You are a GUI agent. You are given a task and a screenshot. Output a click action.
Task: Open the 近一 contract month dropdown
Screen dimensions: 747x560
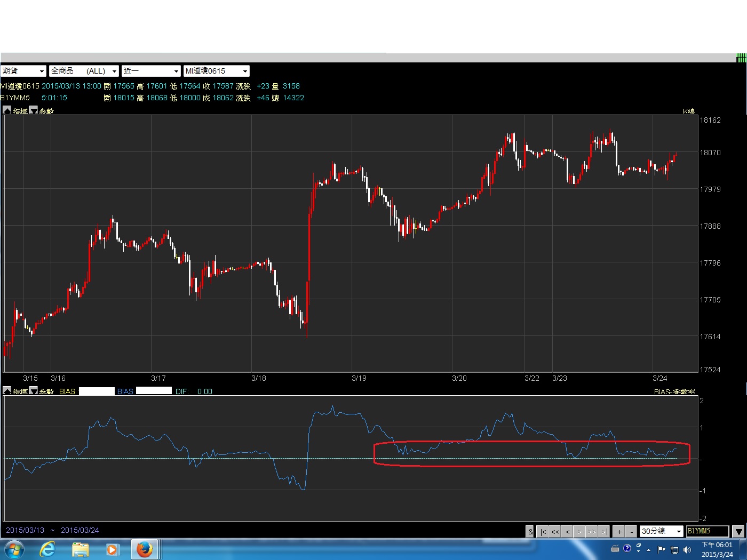[x=152, y=71]
